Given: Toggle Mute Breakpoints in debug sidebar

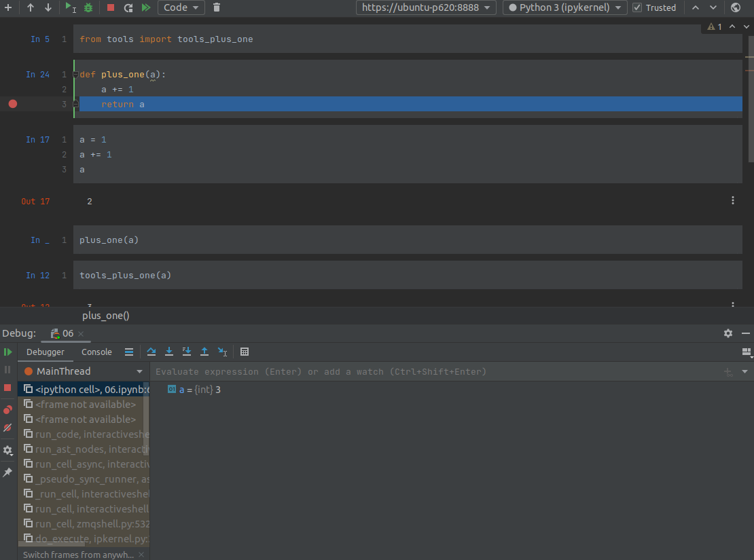Looking at the screenshot, I should point(8,428).
